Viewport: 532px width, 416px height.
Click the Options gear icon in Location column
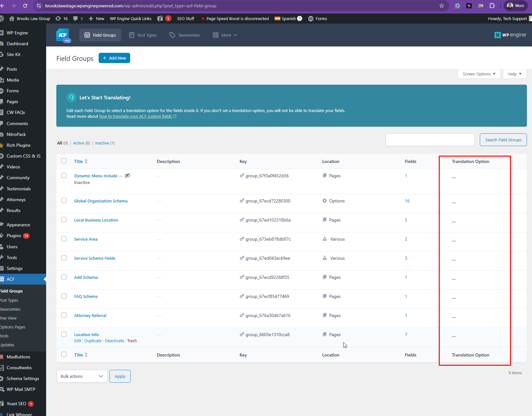[325, 201]
